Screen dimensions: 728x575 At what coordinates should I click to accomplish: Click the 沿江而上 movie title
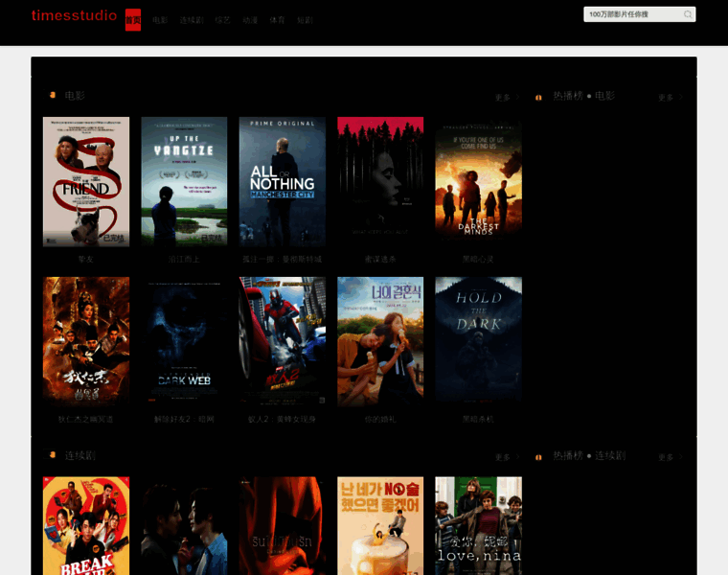point(184,259)
